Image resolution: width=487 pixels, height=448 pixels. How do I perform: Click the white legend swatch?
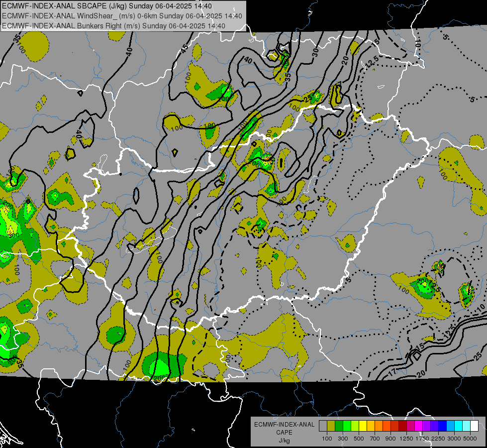coord(475,426)
